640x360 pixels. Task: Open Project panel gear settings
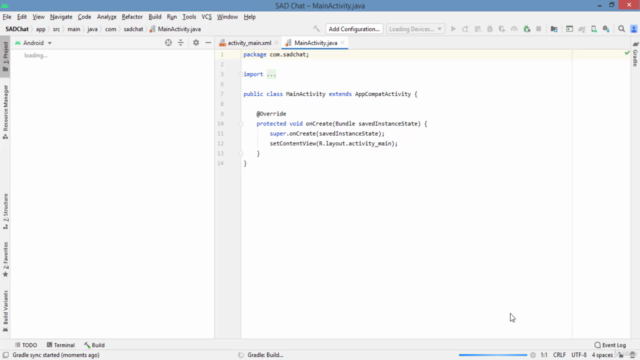(x=196, y=42)
